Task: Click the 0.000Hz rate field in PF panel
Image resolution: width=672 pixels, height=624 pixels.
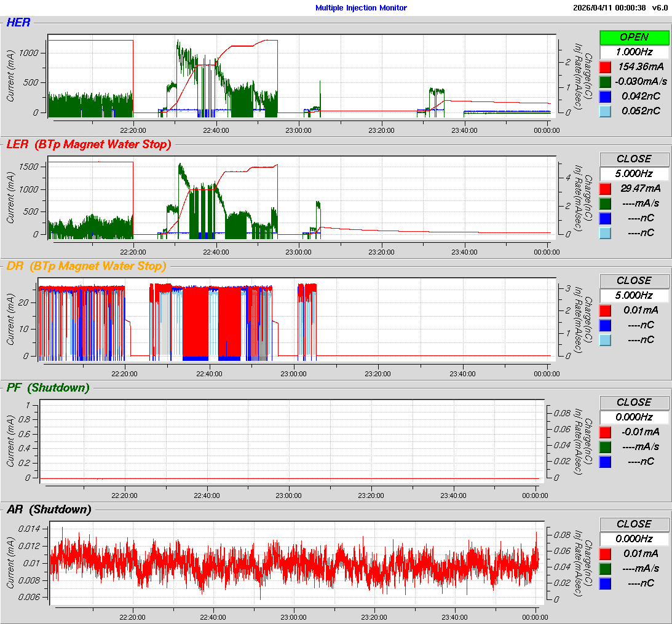Action: click(634, 417)
